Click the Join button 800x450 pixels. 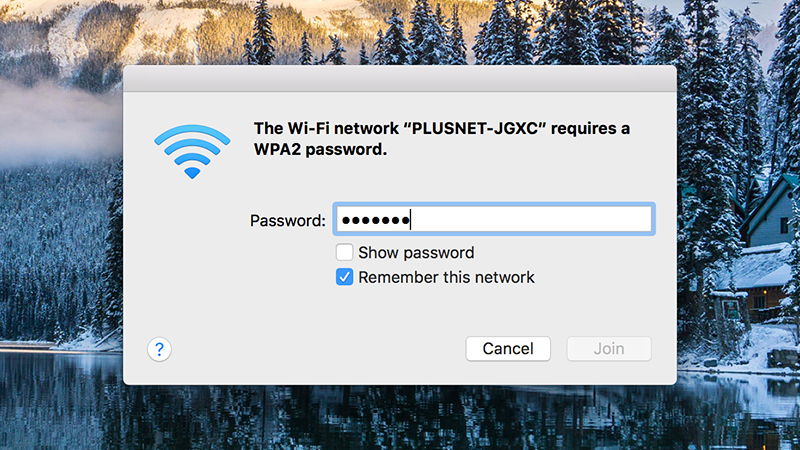[609, 348]
